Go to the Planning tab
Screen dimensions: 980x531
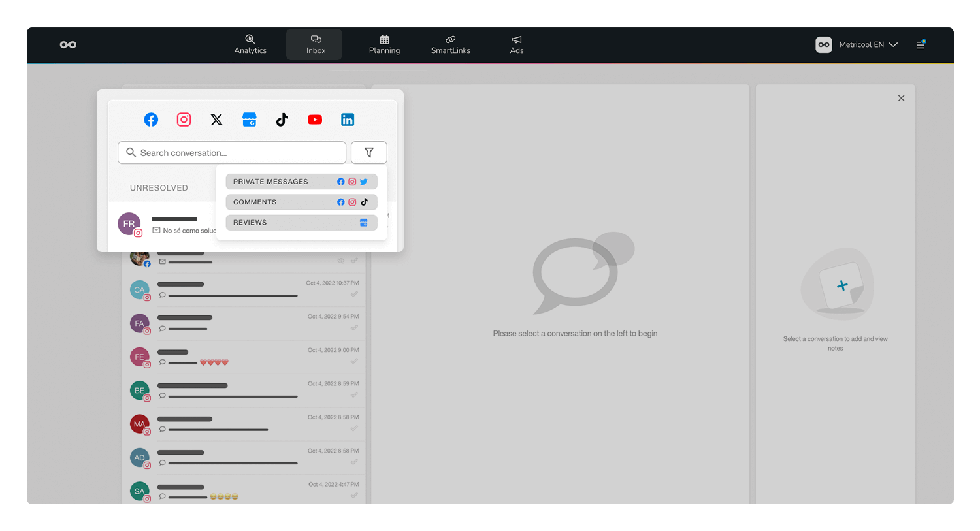[x=384, y=44]
